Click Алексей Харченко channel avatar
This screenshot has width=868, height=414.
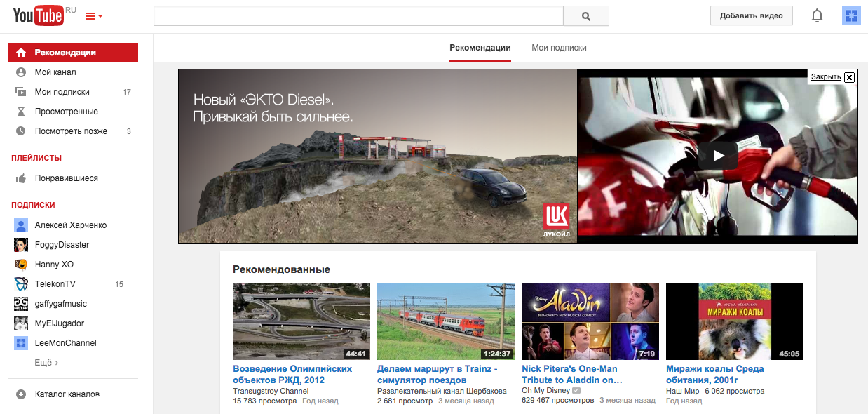click(21, 225)
